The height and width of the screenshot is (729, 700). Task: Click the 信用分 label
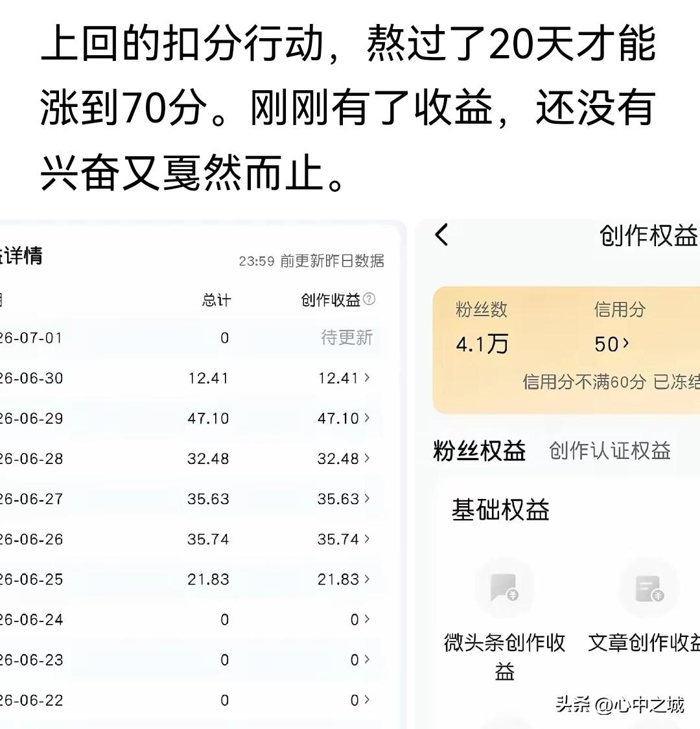(620, 309)
